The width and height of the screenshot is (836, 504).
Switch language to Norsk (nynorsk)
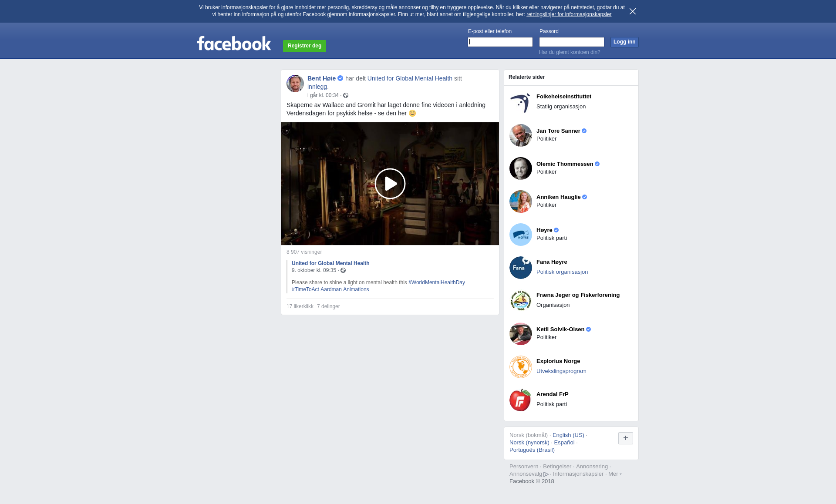[529, 443]
